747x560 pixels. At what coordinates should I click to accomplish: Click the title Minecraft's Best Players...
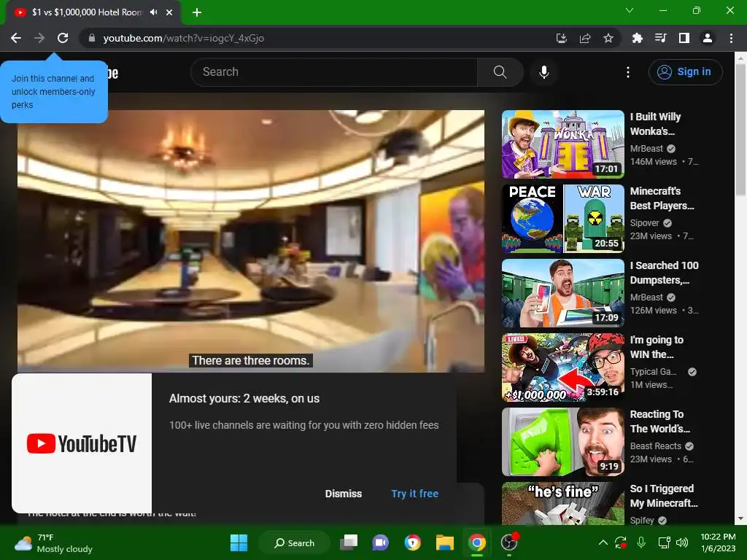(662, 198)
